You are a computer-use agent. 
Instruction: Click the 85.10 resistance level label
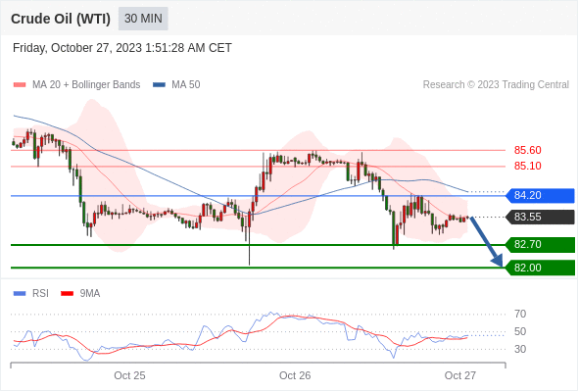tap(527, 166)
